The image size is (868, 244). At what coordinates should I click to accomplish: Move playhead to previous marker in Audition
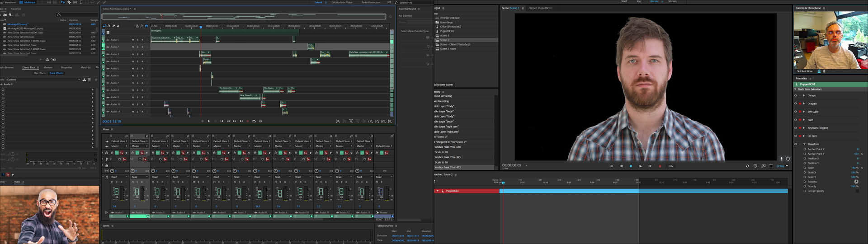click(x=222, y=121)
